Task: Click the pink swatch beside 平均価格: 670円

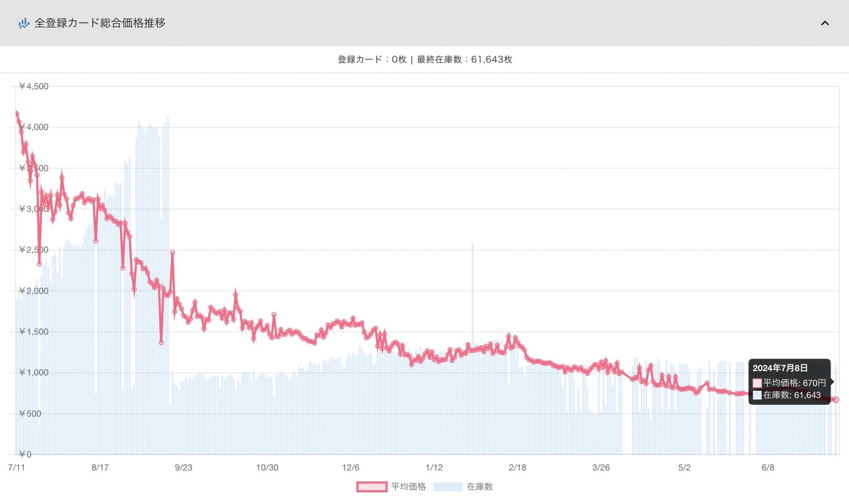Action: pos(757,383)
